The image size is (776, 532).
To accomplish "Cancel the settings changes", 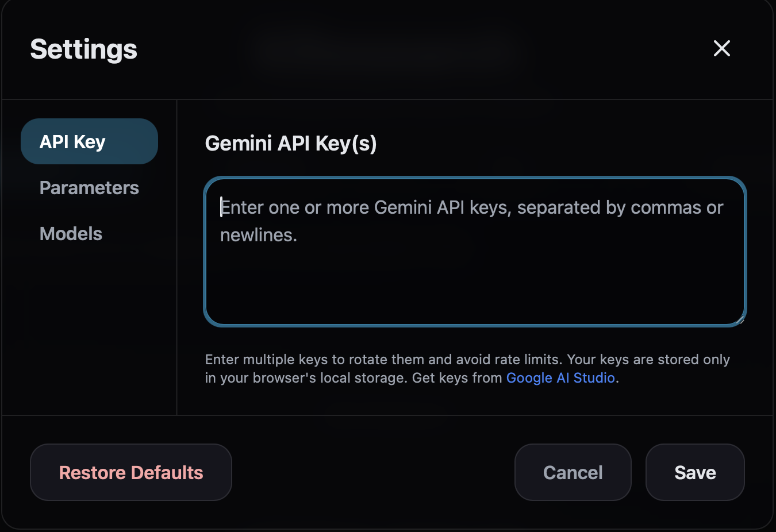I will click(x=573, y=472).
